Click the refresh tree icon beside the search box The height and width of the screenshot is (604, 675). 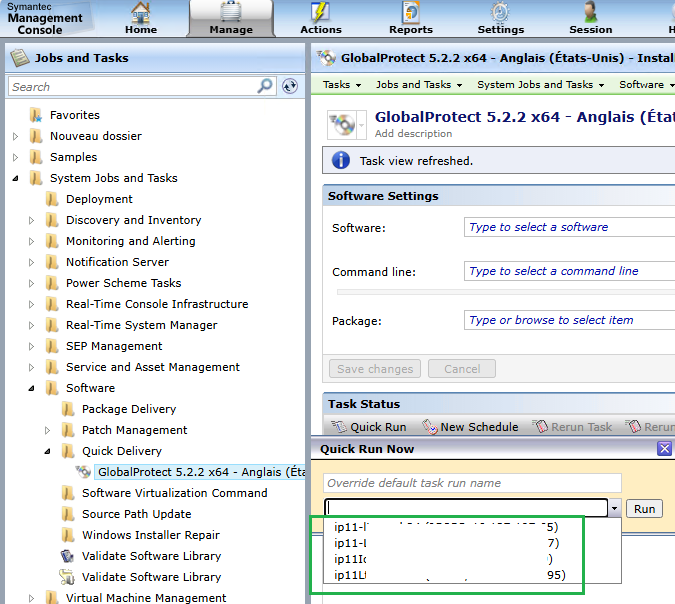[x=290, y=86]
